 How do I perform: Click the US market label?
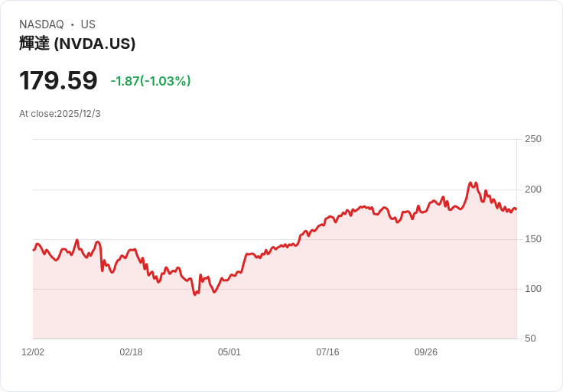coord(88,24)
